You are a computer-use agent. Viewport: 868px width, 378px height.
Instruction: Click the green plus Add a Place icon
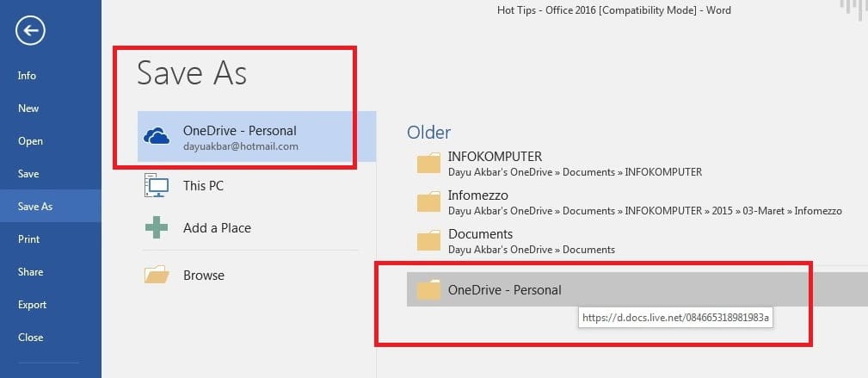[x=157, y=228]
